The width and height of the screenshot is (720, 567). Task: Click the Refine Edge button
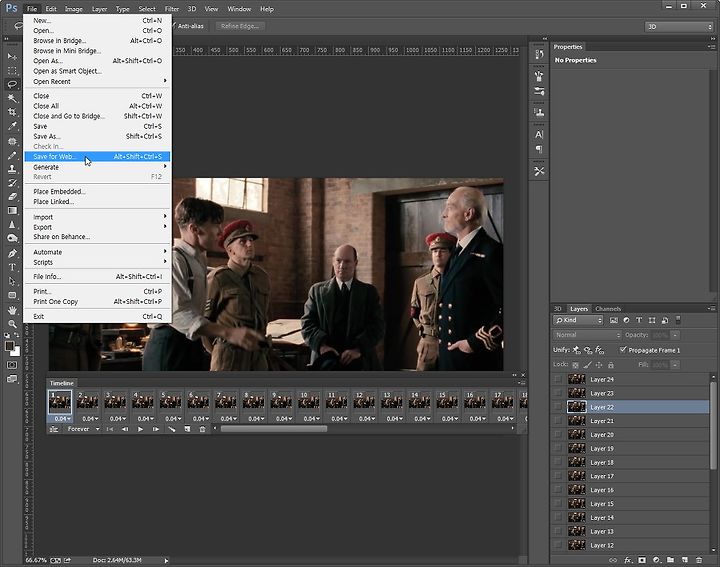[x=240, y=26]
